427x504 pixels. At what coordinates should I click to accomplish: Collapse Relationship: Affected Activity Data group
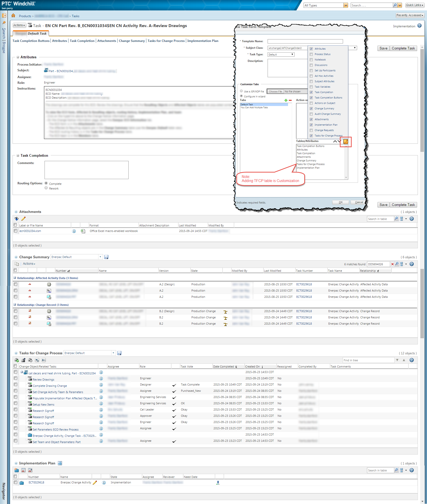click(x=15, y=278)
